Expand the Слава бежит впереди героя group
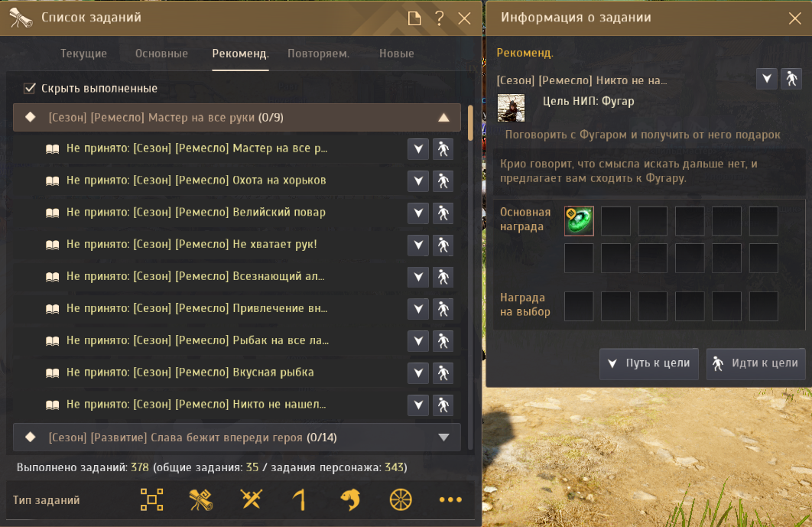Image resolution: width=812 pixels, height=527 pixels. coord(443,438)
